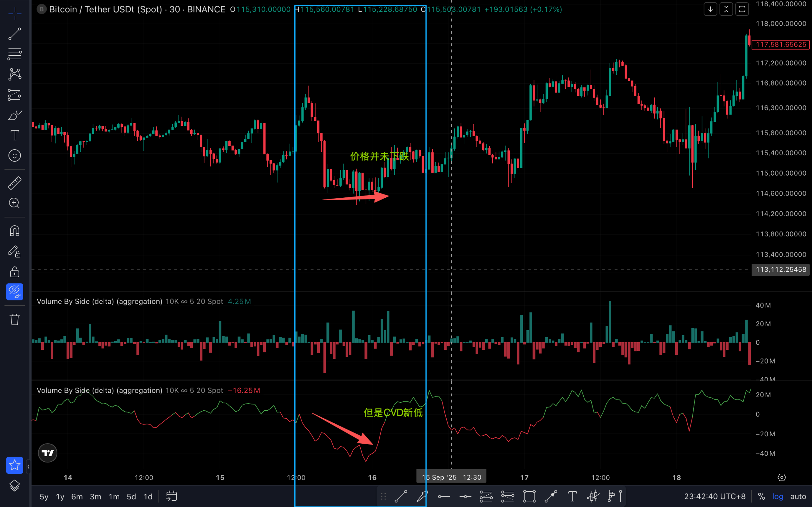
Task: Toggle log scale on price axis
Action: [x=777, y=496]
